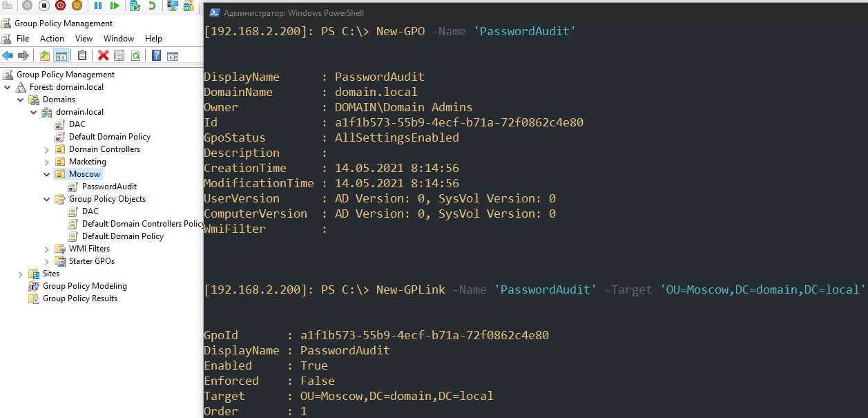Click the red Shut Down power icon
This screenshot has height=418, width=868.
click(x=60, y=6)
